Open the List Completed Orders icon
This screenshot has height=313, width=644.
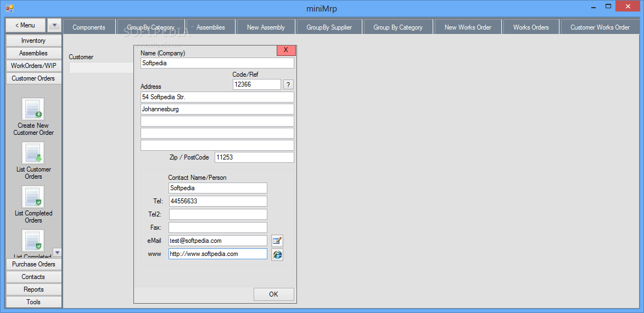pos(33,197)
